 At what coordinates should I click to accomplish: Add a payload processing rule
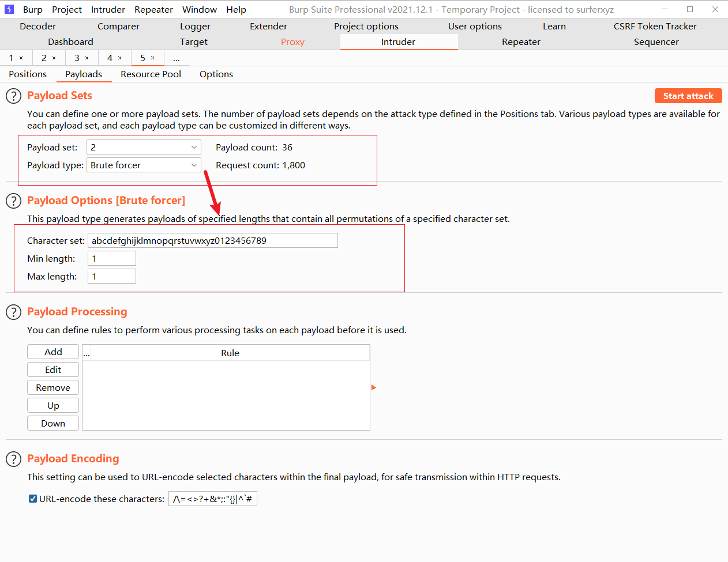coord(53,352)
